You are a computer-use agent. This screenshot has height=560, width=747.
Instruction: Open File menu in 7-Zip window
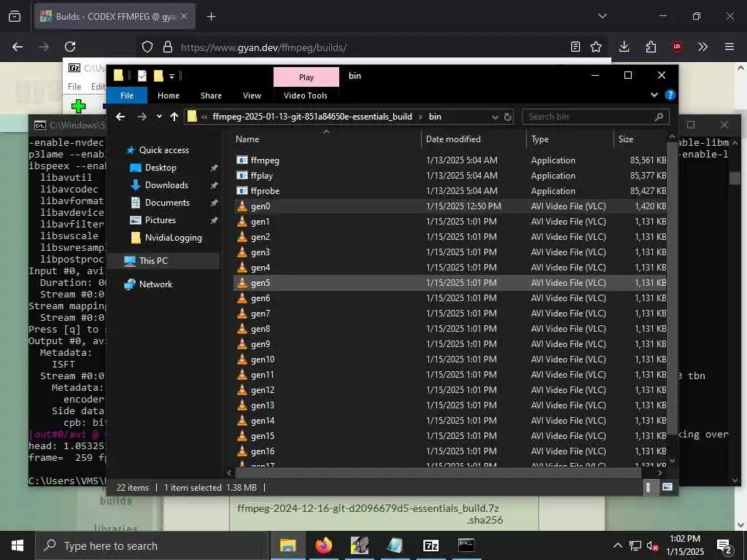(75, 86)
